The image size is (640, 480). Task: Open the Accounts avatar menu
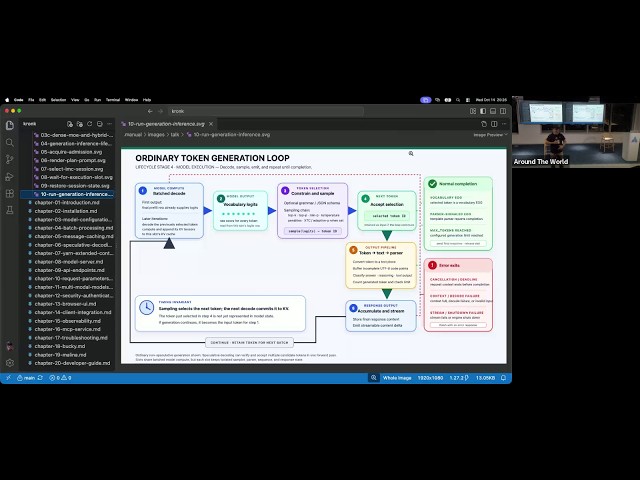click(x=10, y=346)
